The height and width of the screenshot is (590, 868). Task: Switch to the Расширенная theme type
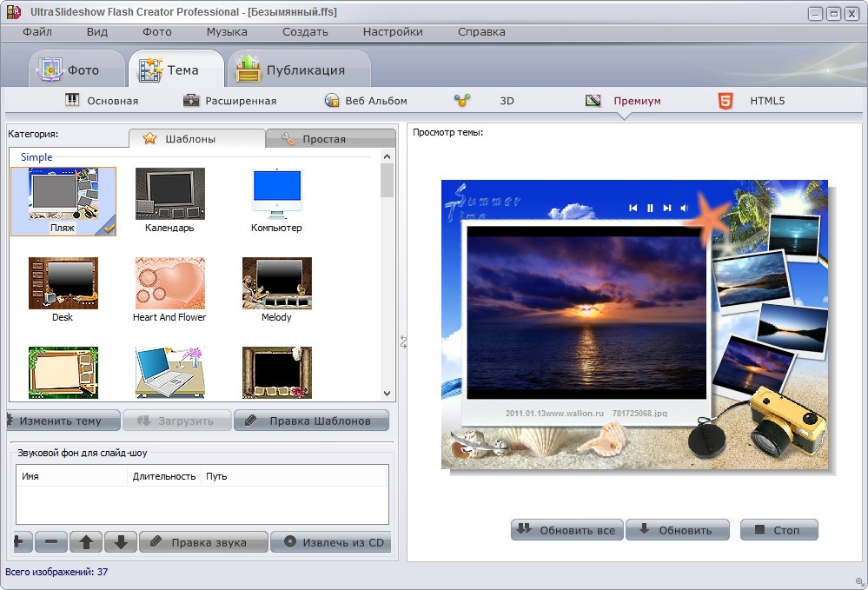point(229,101)
